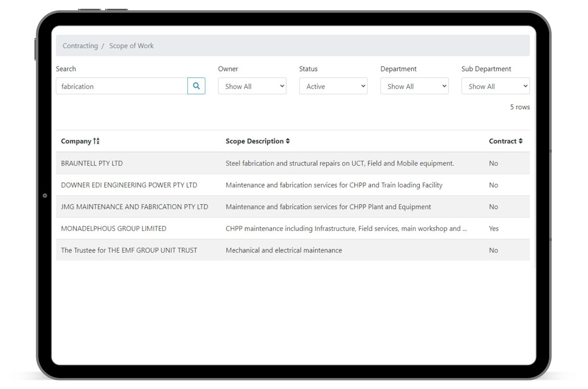The height and width of the screenshot is (389, 588).
Task: Select the BRAUNTELL PTY LTD row
Action: (292, 163)
